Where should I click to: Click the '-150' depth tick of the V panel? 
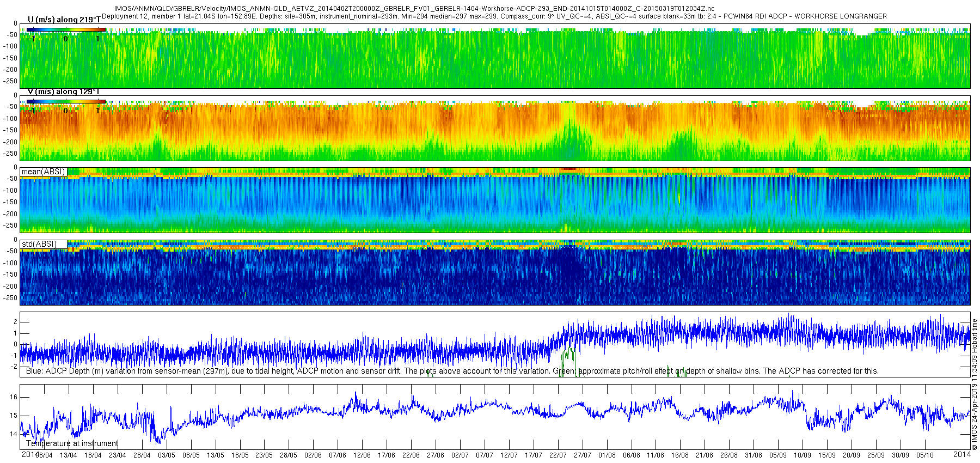tap(10, 130)
